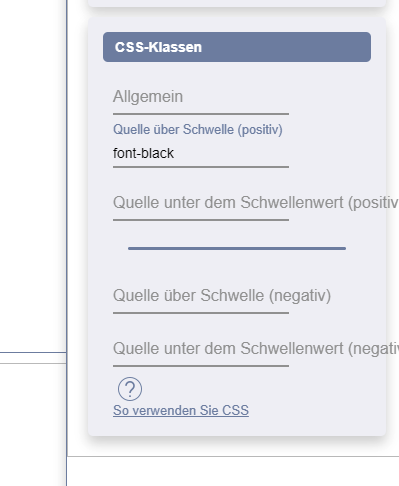Click the underline beneath the Allgemein field

(x=201, y=114)
